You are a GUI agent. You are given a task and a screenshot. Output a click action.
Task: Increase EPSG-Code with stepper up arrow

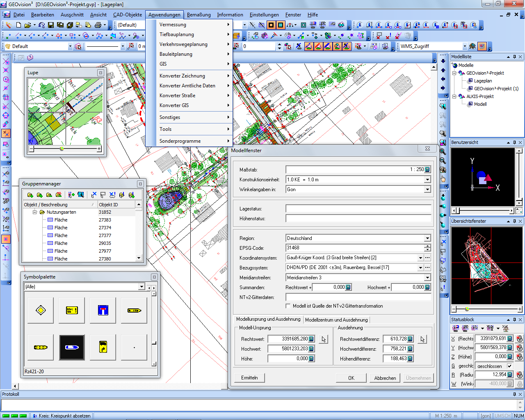pos(427,247)
